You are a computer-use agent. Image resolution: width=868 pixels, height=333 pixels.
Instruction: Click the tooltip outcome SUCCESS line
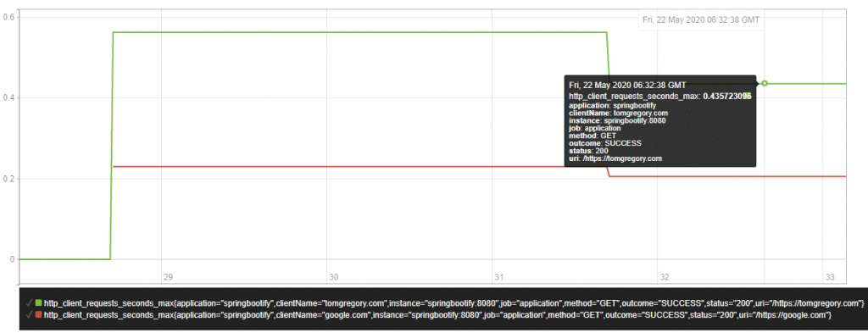tap(605, 142)
